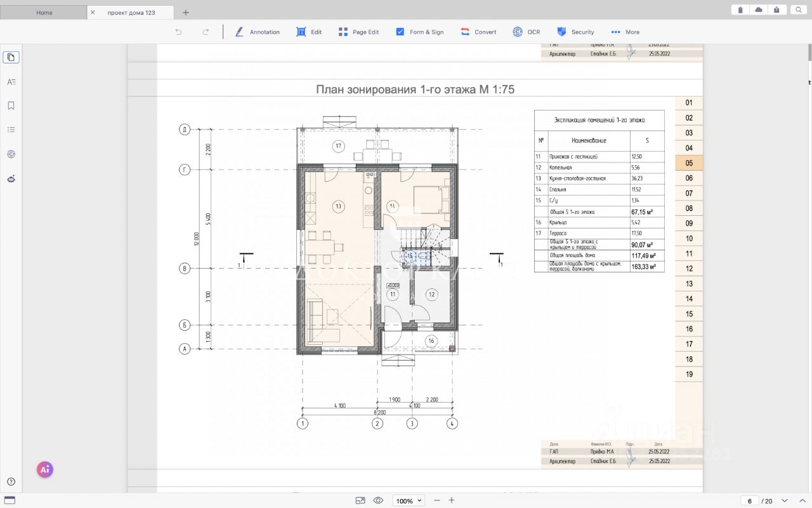The height and width of the screenshot is (508, 812).
Task: Click the help question mark icon
Action: pyautogui.click(x=11, y=482)
